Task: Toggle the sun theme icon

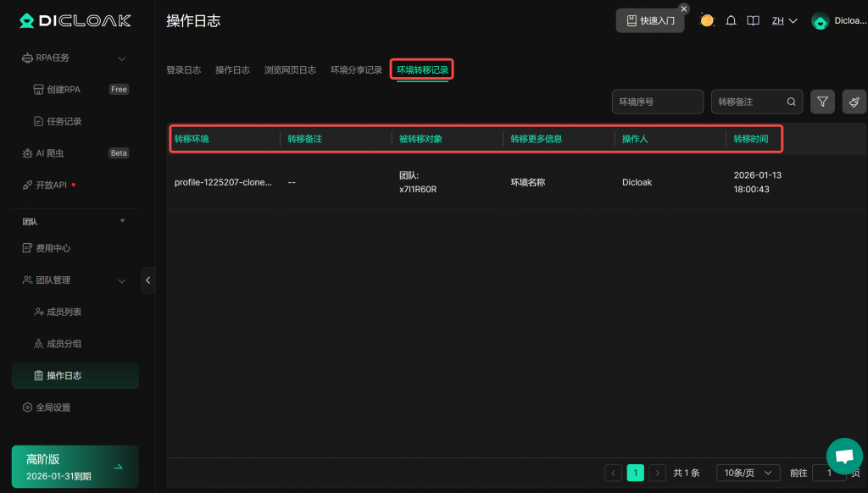Action: click(x=707, y=20)
